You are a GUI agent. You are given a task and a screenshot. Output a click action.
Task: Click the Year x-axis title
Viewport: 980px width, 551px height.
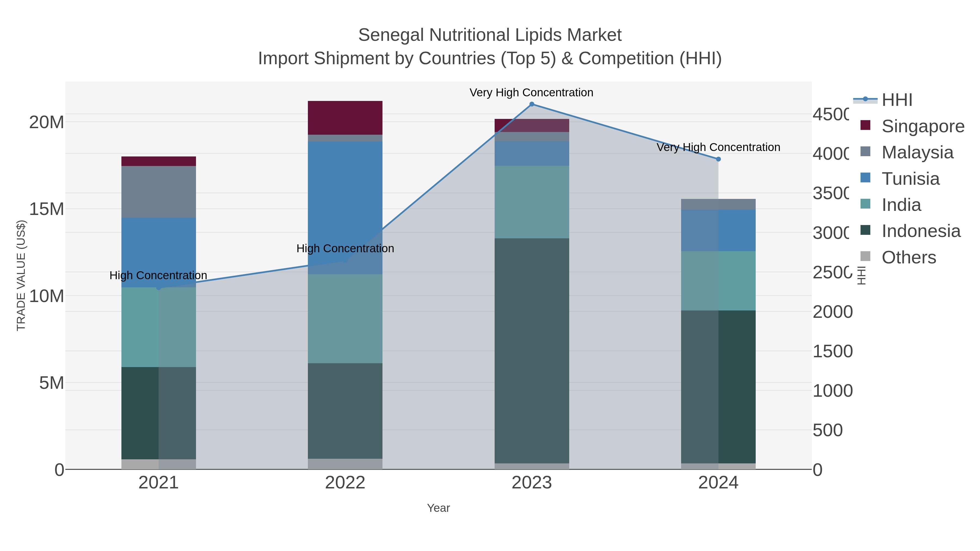(x=438, y=508)
